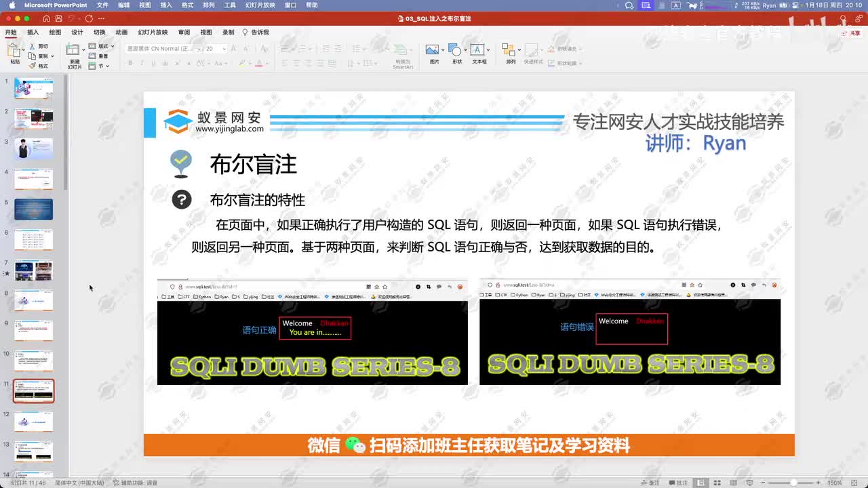Click the Redo circular arrow icon
The image size is (868, 488).
pyautogui.click(x=88, y=18)
